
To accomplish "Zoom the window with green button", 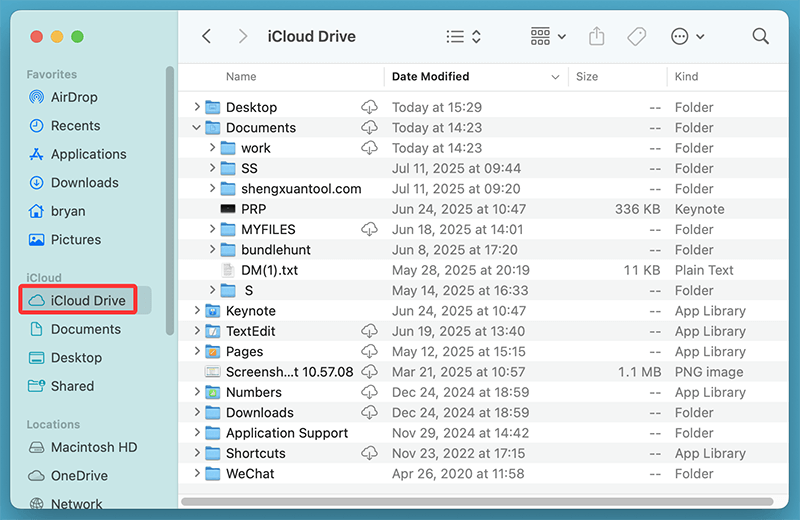I will pyautogui.click(x=78, y=37).
